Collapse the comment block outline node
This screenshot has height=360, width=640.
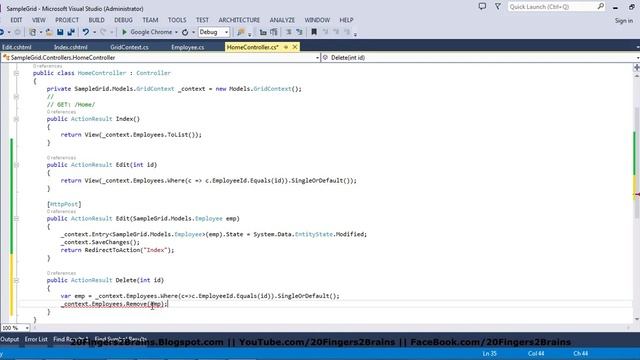click(x=16, y=97)
